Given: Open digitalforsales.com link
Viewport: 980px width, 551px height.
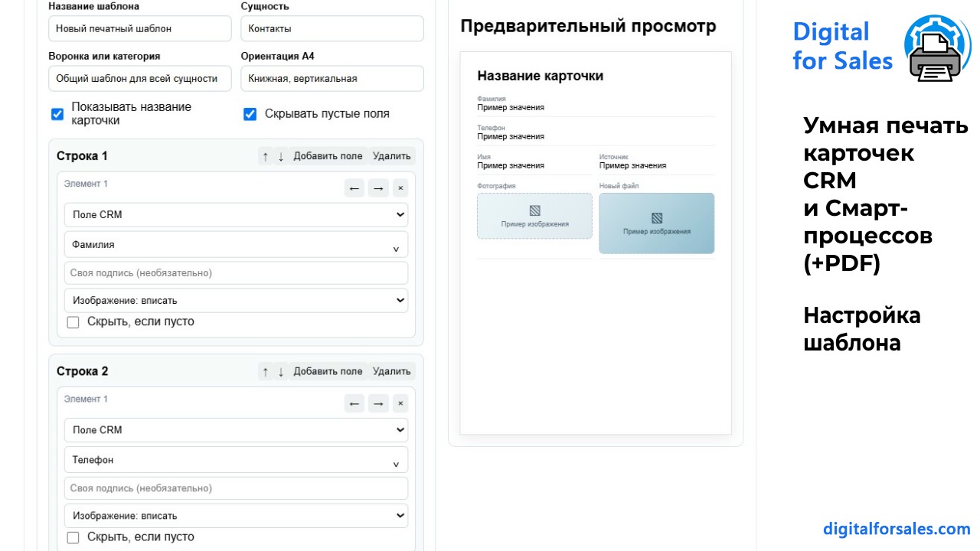Looking at the screenshot, I should (x=897, y=529).
